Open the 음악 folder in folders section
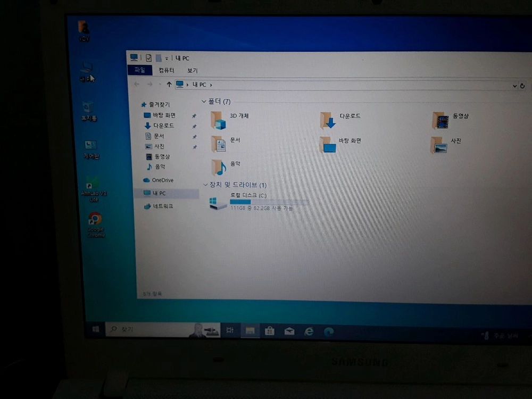This screenshot has height=399, width=532. tap(225, 167)
